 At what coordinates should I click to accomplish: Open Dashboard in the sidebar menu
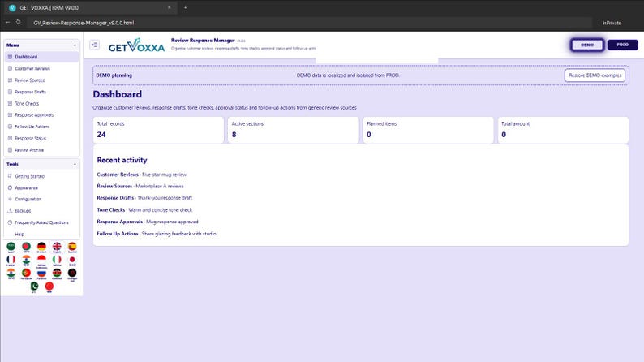[41, 57]
